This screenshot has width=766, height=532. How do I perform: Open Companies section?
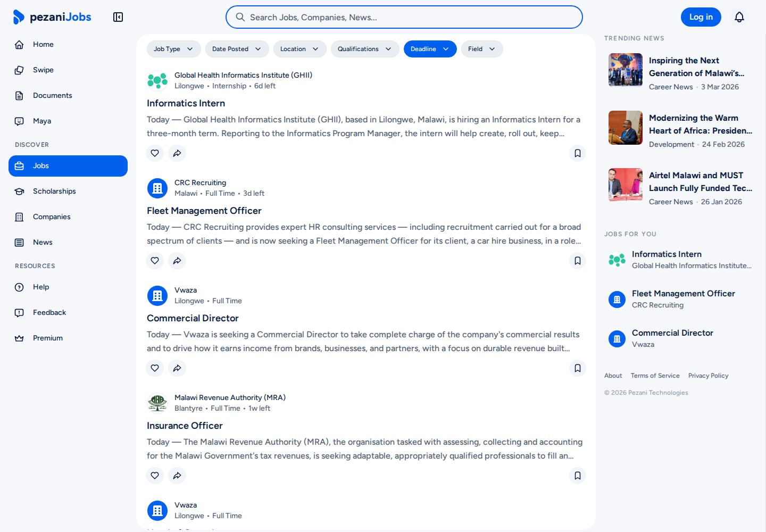tap(68, 217)
